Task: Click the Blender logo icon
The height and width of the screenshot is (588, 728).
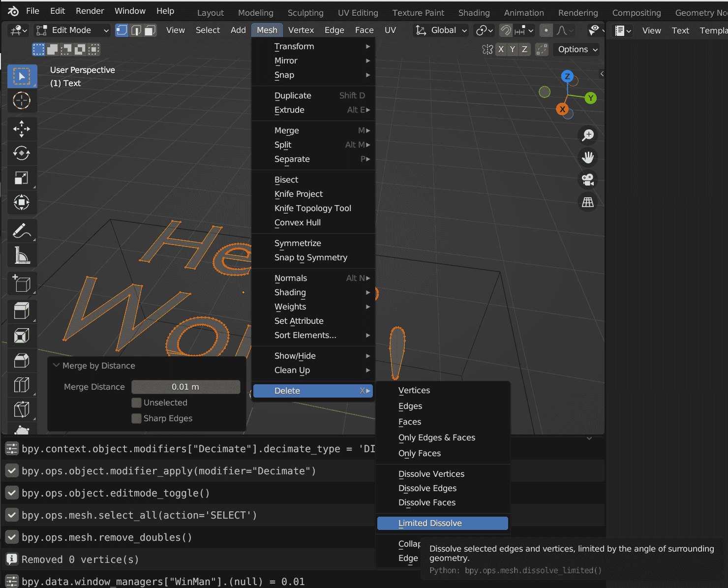Action: pyautogui.click(x=13, y=11)
